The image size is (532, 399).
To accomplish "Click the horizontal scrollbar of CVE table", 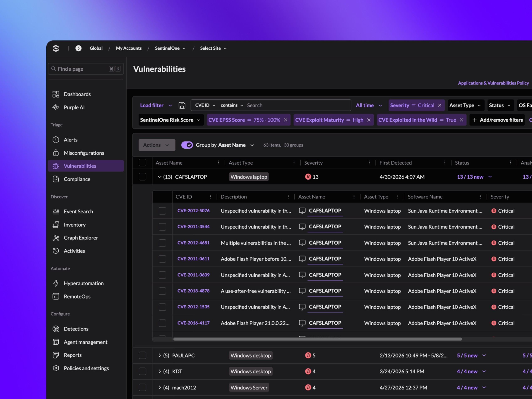I will (x=318, y=339).
